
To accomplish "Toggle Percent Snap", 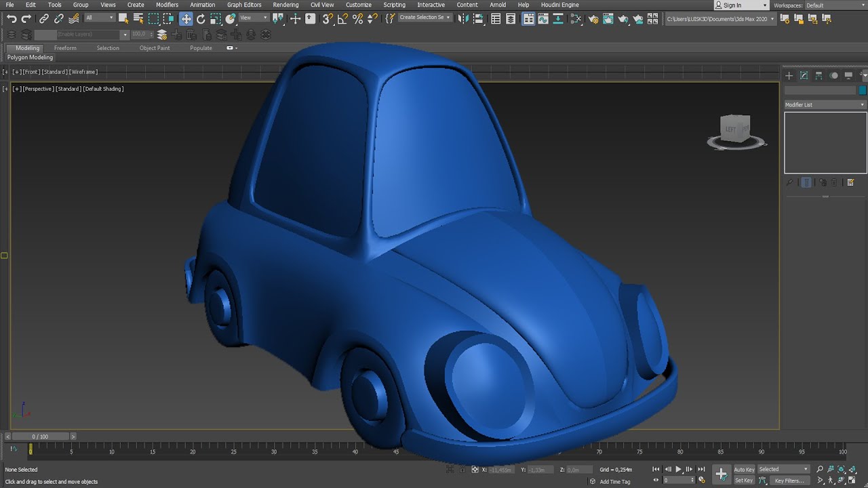I will click(x=358, y=19).
